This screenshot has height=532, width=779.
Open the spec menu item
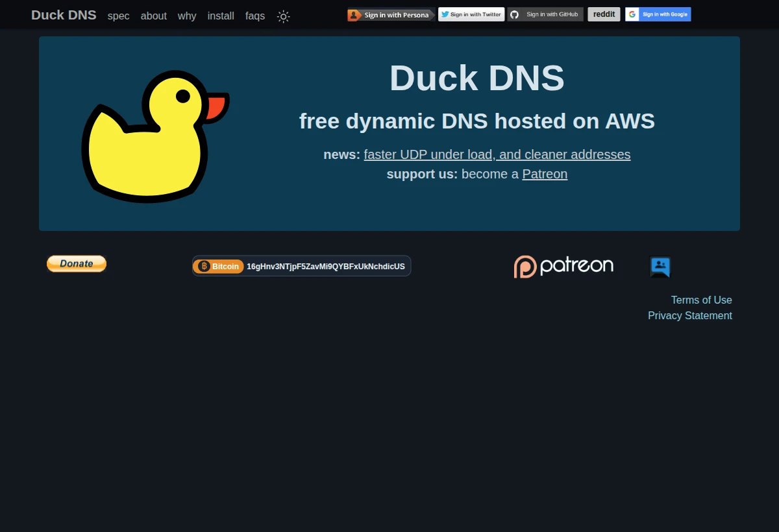(119, 16)
